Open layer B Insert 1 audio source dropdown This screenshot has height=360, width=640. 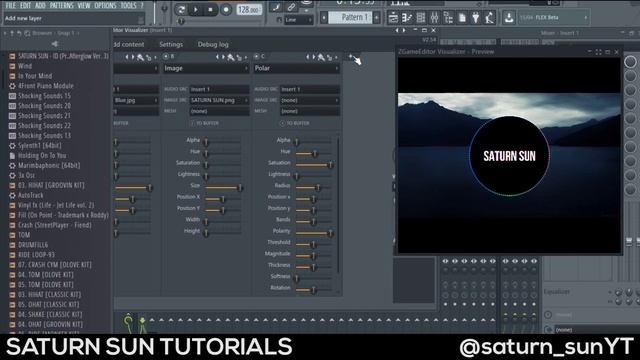(x=219, y=89)
